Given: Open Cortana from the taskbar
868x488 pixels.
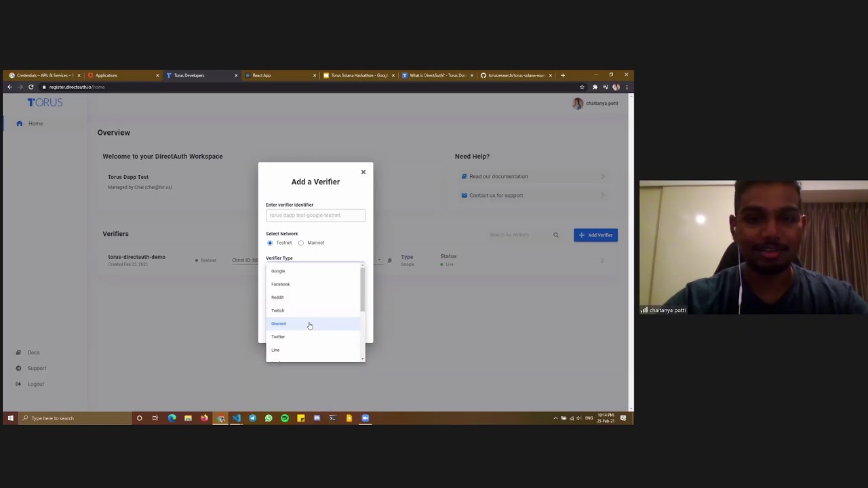Looking at the screenshot, I should (x=139, y=418).
